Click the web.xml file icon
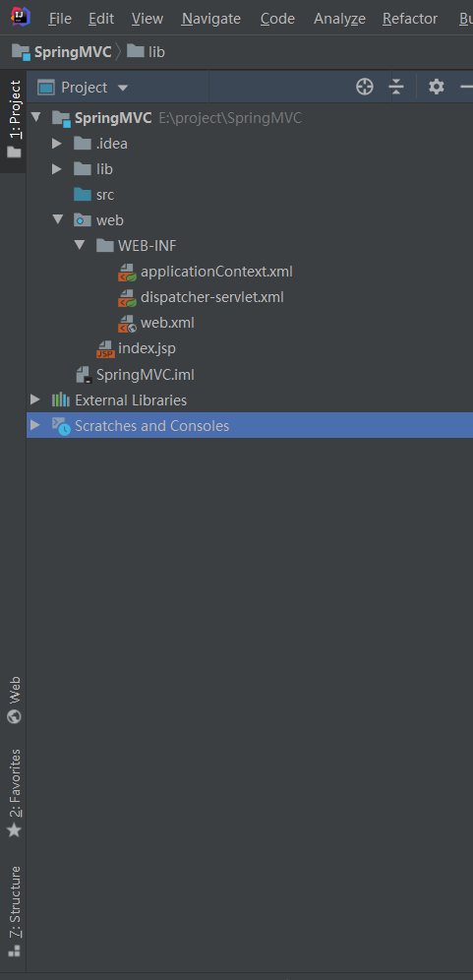The image size is (473, 980). click(x=128, y=323)
